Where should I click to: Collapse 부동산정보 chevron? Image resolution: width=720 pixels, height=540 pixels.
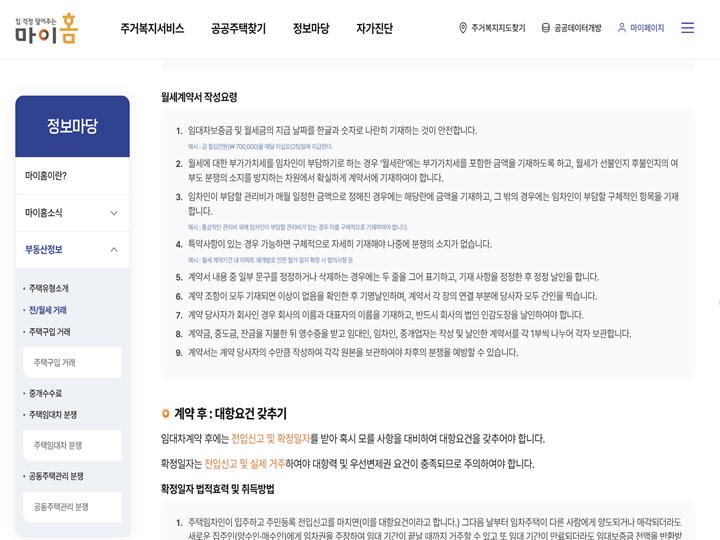point(114,250)
